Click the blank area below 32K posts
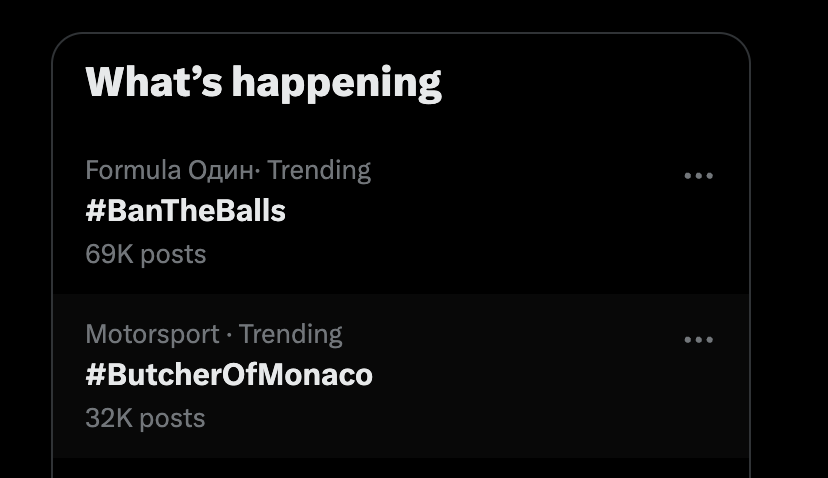 coord(400,468)
